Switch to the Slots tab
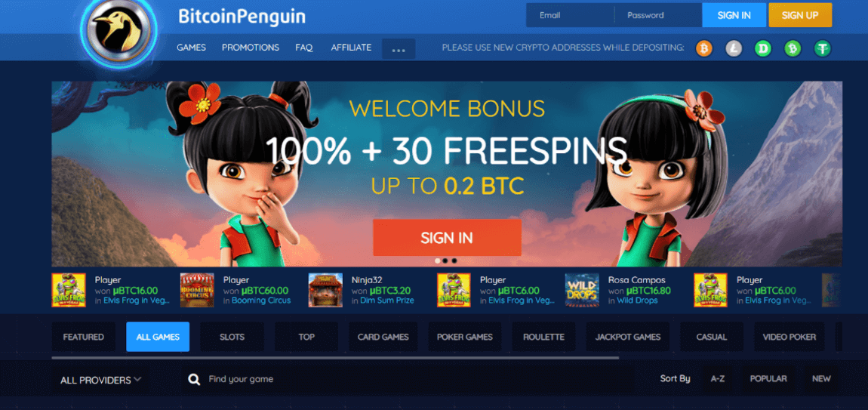The image size is (868, 410). (x=232, y=337)
